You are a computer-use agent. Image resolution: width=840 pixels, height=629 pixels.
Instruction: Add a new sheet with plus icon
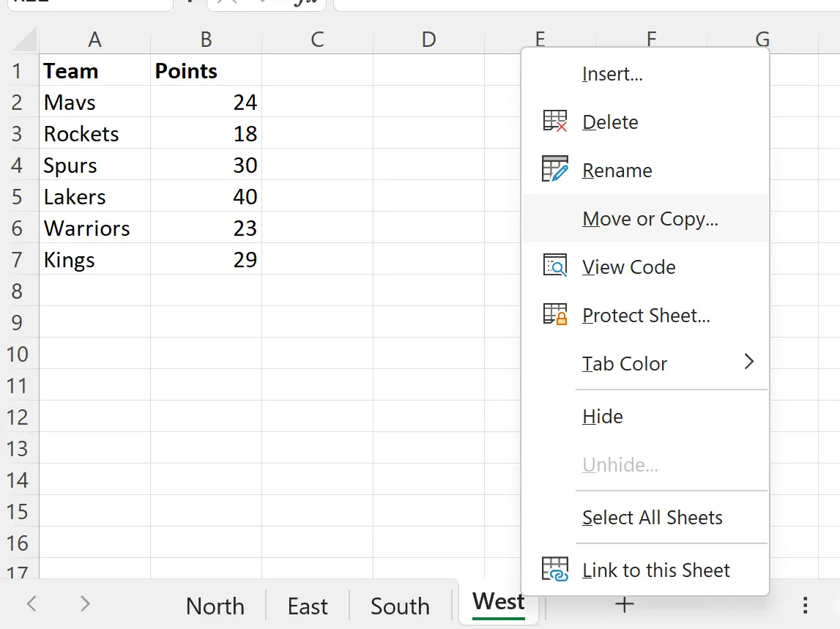tap(624, 604)
